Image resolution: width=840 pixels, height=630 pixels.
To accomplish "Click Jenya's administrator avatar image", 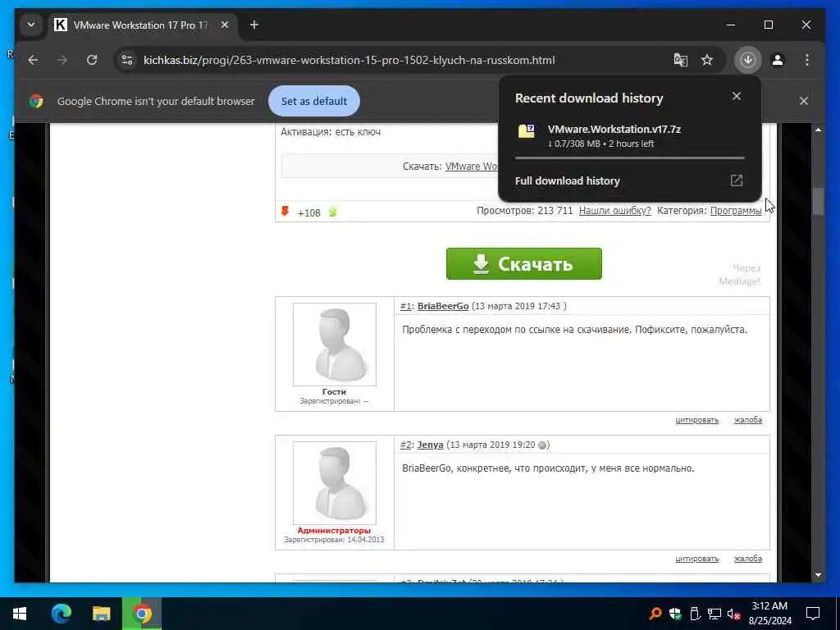I will [x=335, y=483].
